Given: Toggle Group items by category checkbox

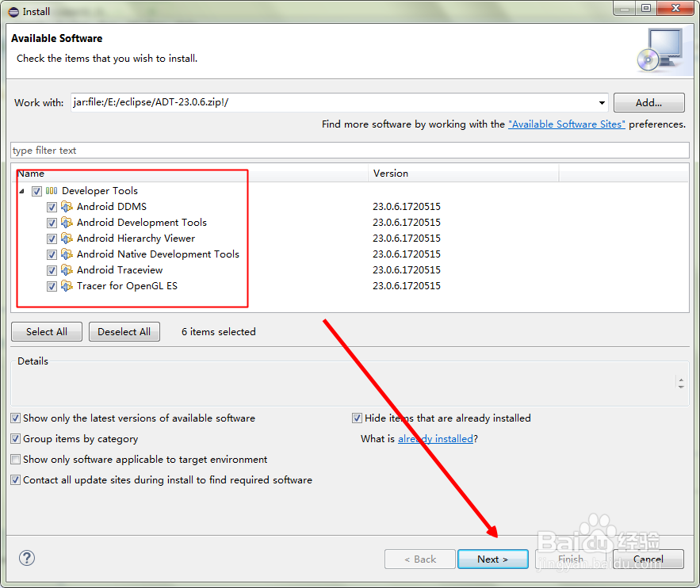Looking at the screenshot, I should click(16, 438).
